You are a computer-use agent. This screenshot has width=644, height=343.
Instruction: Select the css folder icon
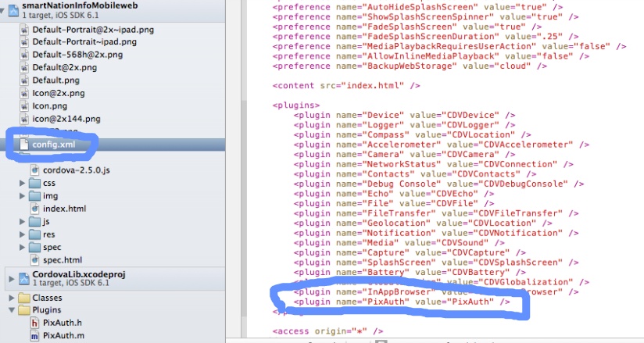point(35,183)
